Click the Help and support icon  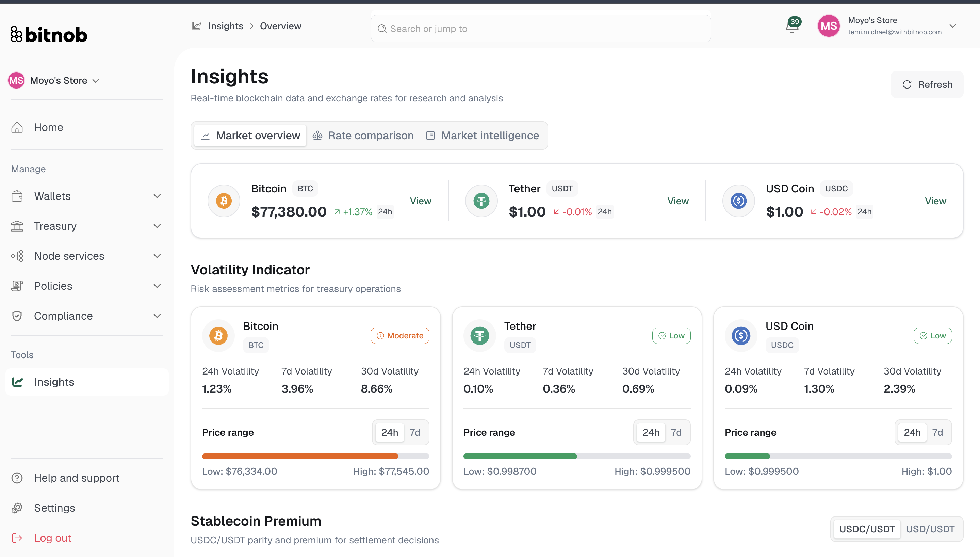tap(17, 478)
